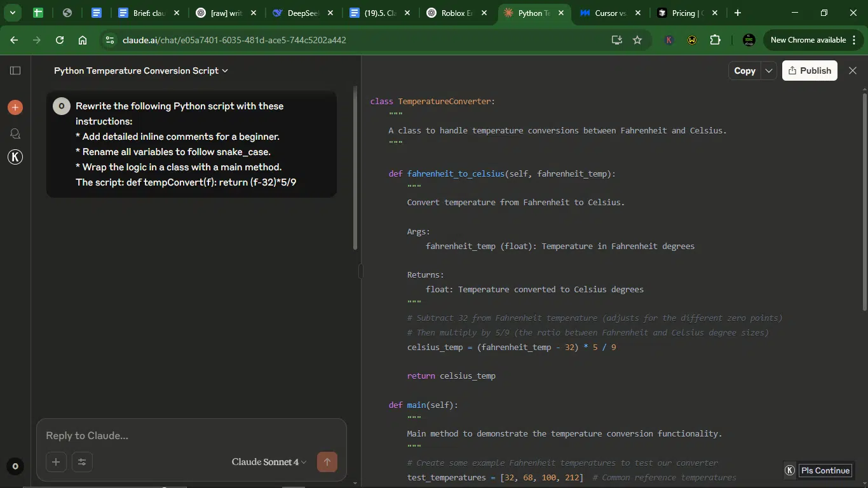
Task: View site information icon in address bar
Action: coord(110,40)
